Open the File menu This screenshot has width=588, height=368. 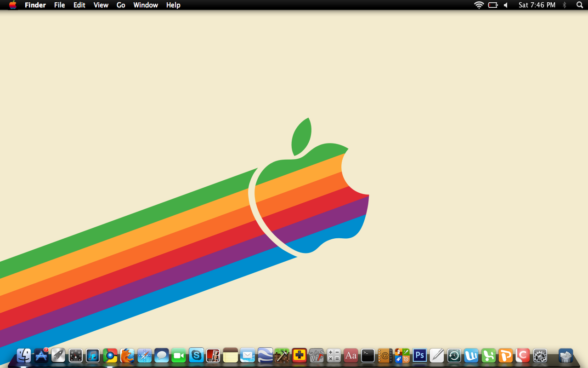click(60, 5)
